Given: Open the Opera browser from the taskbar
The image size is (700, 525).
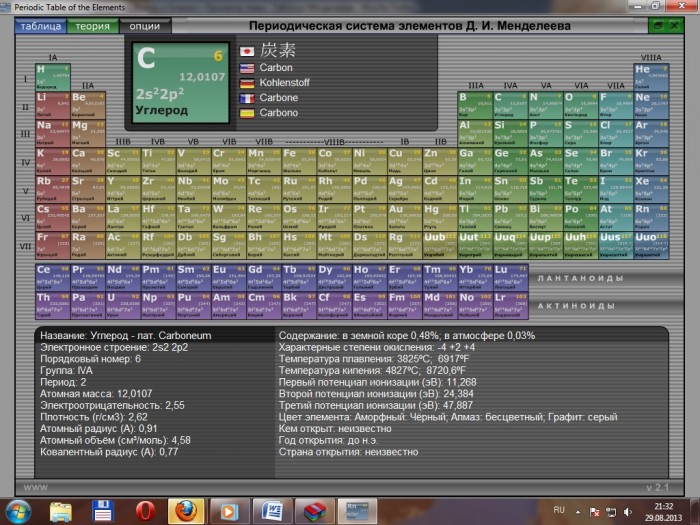Looking at the screenshot, I should pyautogui.click(x=144, y=510).
